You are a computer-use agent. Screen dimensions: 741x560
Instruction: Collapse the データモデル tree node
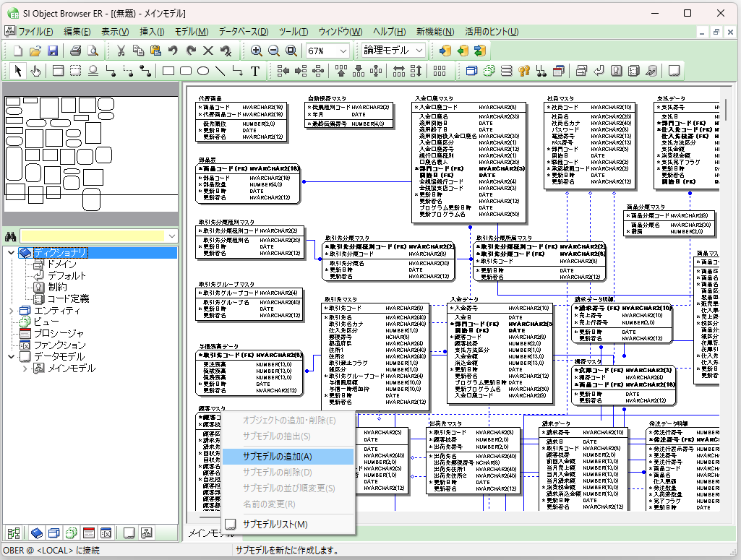pyautogui.click(x=11, y=356)
